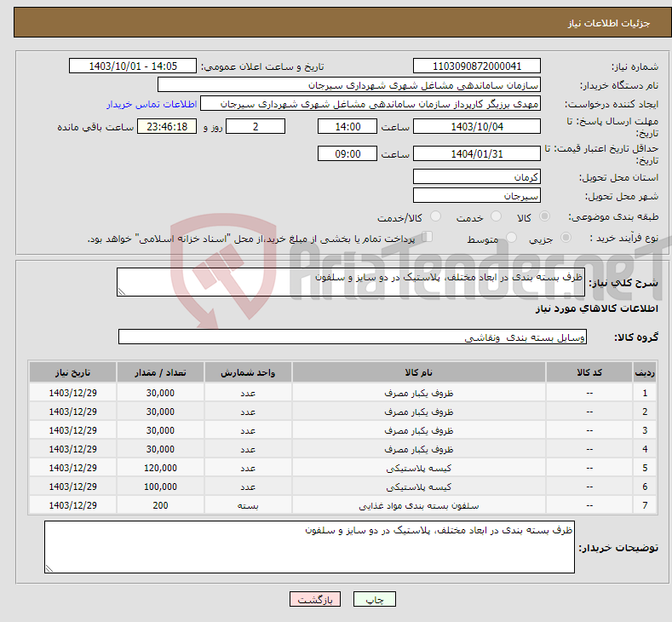Click the remaining days field showing 2
Screen dimensions: 672x622
(256, 126)
